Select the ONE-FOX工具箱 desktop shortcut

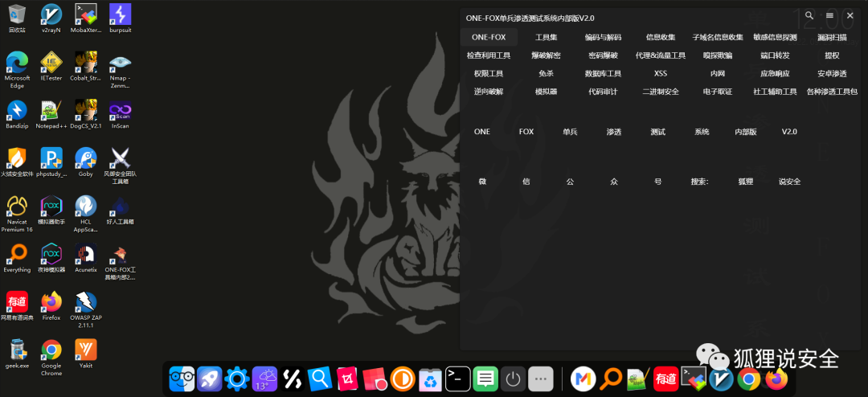[x=120, y=262]
